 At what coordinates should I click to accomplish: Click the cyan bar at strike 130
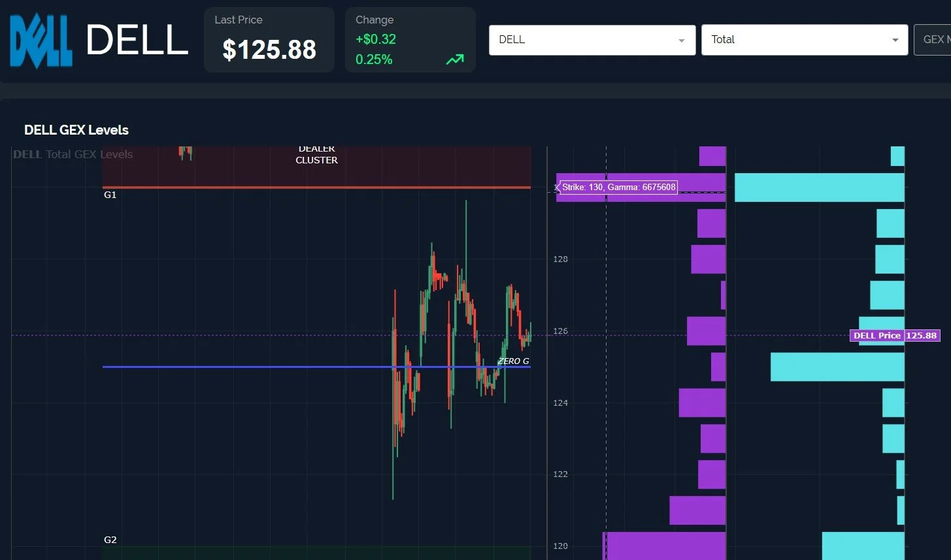click(x=820, y=188)
